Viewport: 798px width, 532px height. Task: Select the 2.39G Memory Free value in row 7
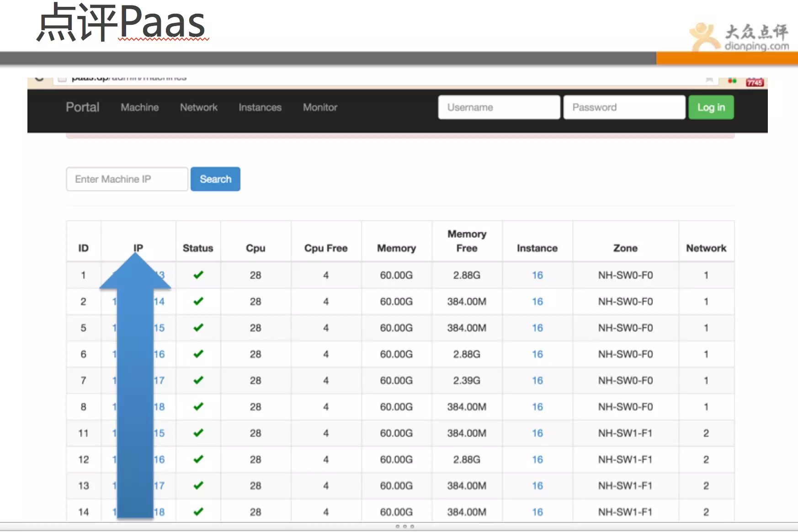pyautogui.click(x=467, y=380)
